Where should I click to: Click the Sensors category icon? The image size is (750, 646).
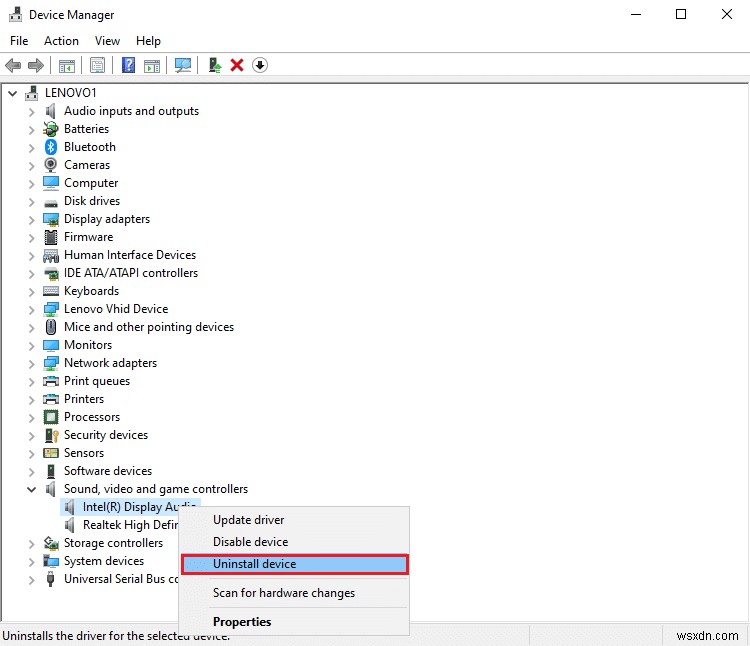51,453
